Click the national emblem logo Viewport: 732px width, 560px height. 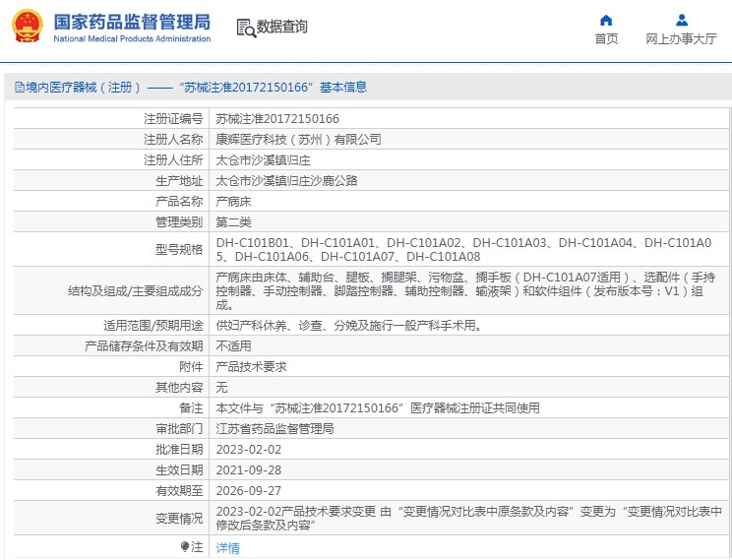click(28, 27)
